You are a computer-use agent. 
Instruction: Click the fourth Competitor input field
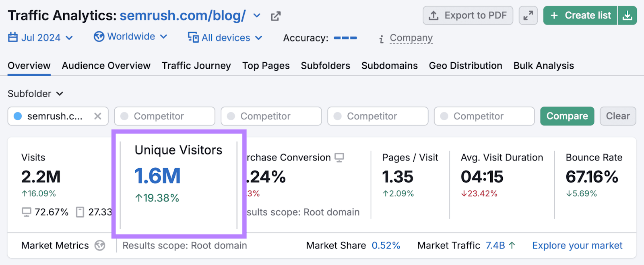click(x=484, y=116)
